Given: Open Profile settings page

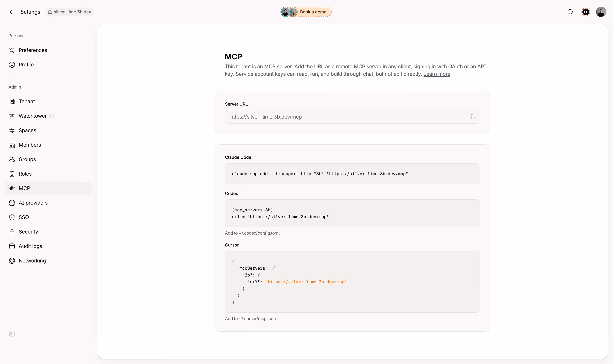Looking at the screenshot, I should pos(49,65).
